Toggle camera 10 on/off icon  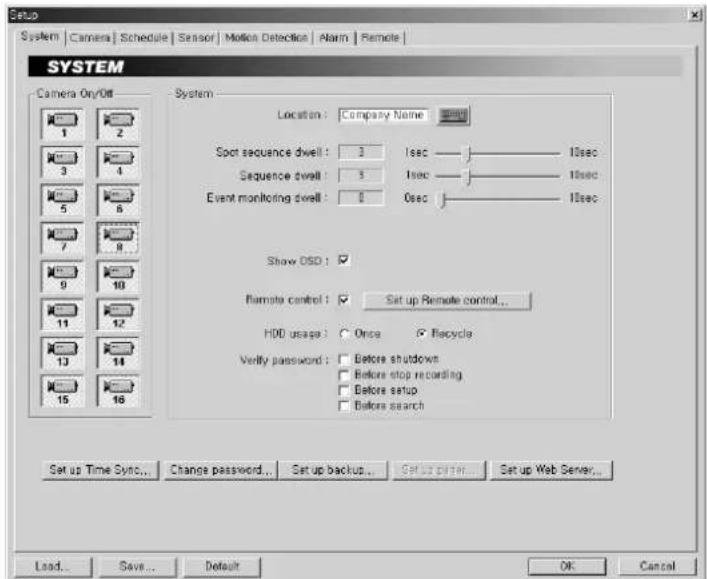(x=118, y=276)
